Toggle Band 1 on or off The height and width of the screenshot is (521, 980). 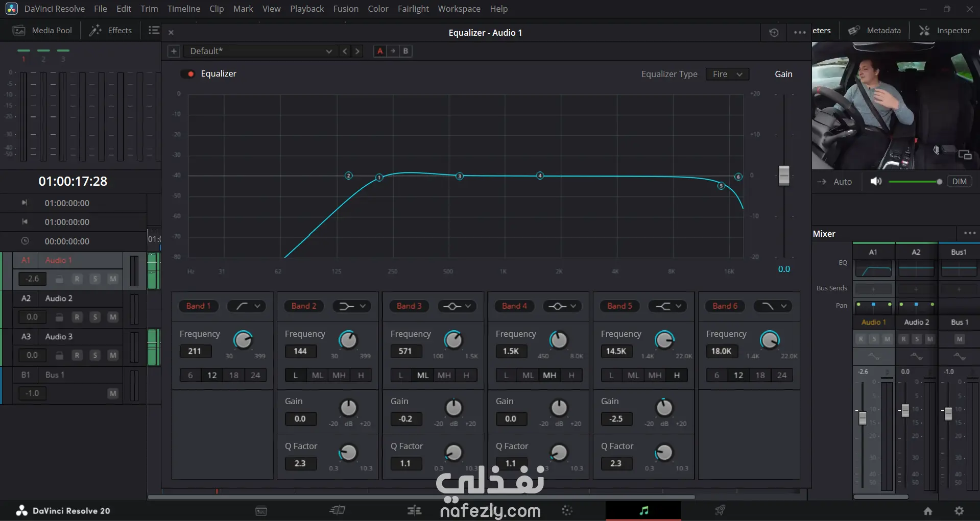pyautogui.click(x=198, y=306)
